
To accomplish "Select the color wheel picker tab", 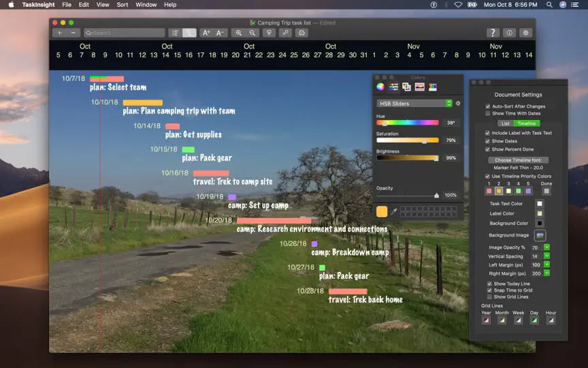I will (x=380, y=87).
